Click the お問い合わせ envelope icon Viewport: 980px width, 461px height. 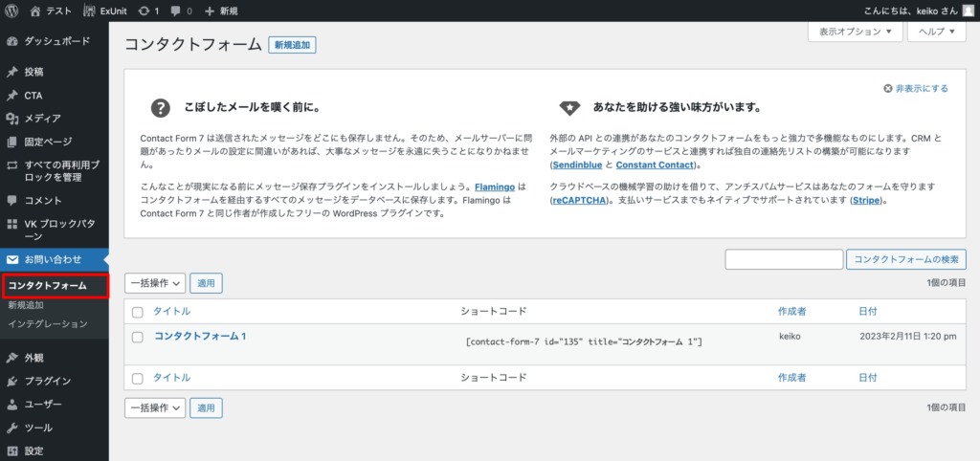(11, 259)
